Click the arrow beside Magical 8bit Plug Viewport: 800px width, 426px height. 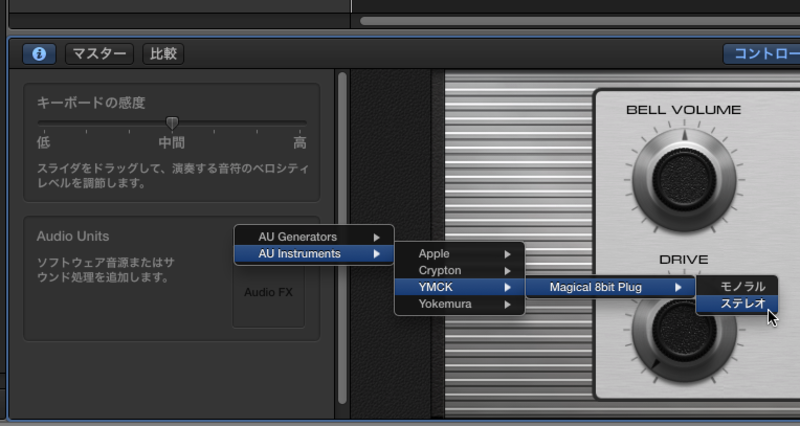[678, 288]
